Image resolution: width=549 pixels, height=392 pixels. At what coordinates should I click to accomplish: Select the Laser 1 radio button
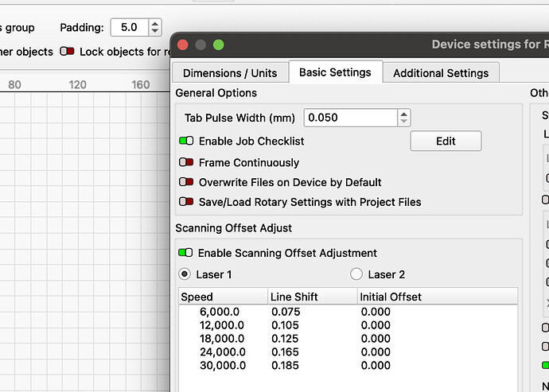coord(185,274)
